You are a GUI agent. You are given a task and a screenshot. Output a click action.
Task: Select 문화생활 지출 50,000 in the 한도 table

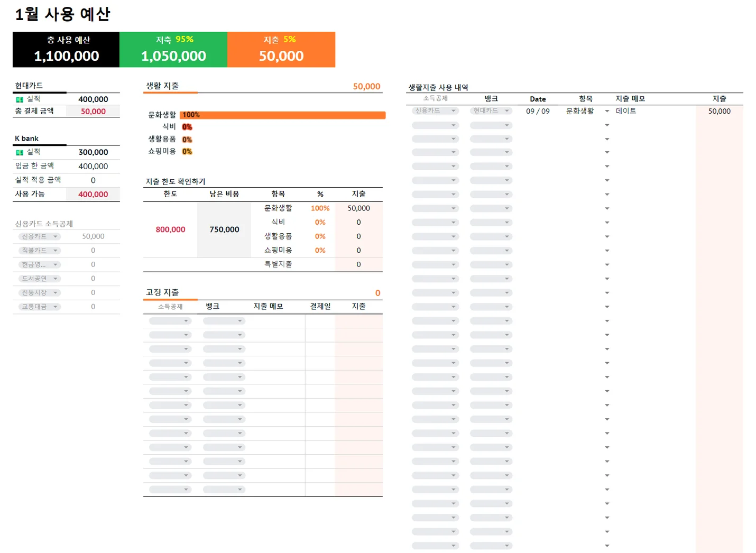tap(358, 208)
